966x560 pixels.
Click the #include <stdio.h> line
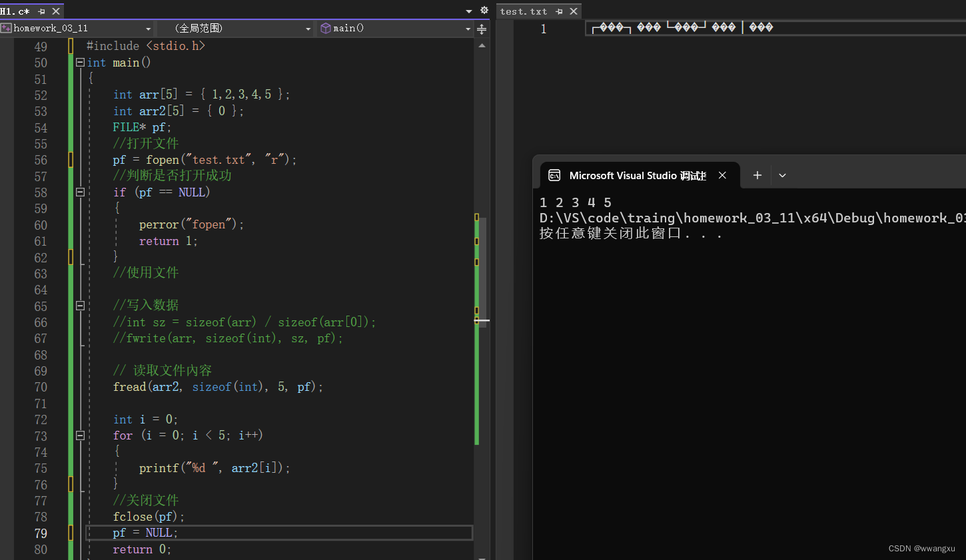(x=146, y=46)
